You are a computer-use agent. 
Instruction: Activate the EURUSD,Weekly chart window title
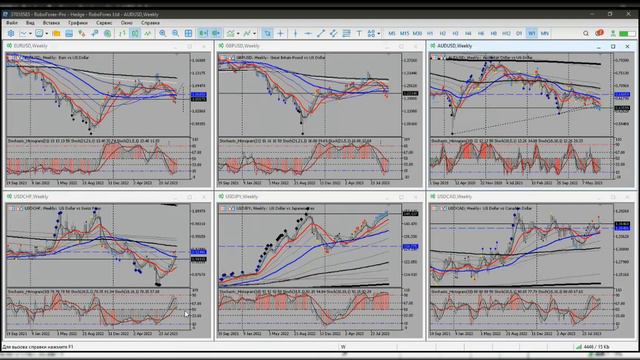[31, 46]
